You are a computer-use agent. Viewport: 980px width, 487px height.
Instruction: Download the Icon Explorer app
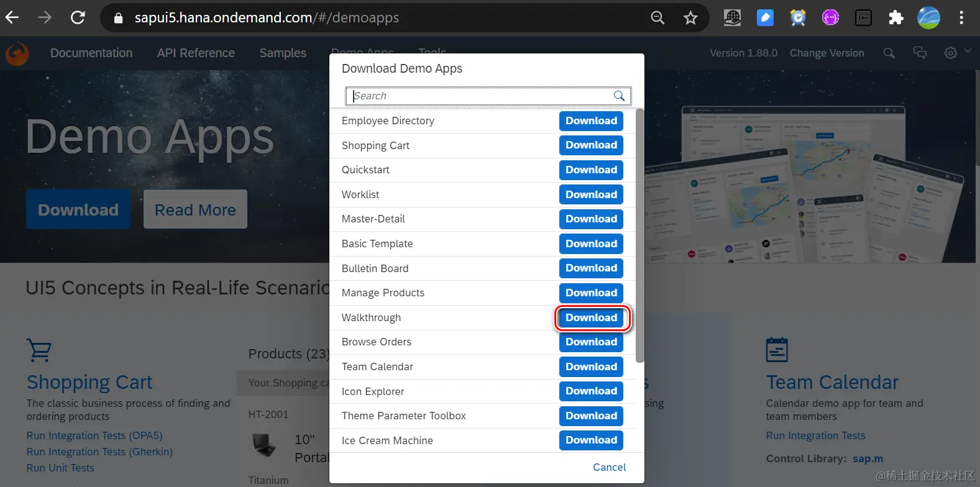(x=591, y=391)
